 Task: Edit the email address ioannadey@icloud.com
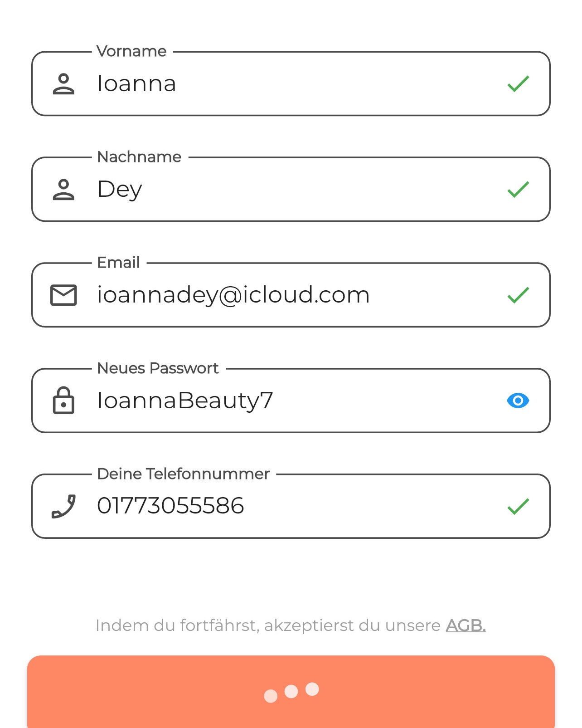(x=290, y=295)
